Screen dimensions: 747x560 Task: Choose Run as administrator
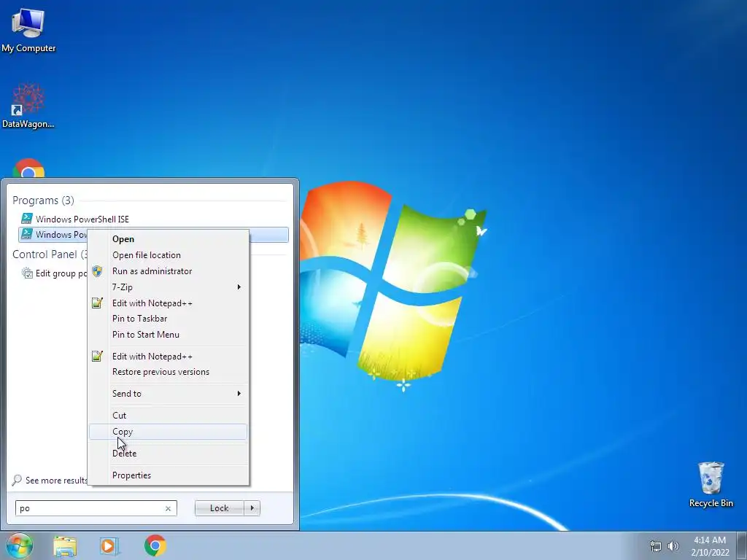tap(169, 271)
